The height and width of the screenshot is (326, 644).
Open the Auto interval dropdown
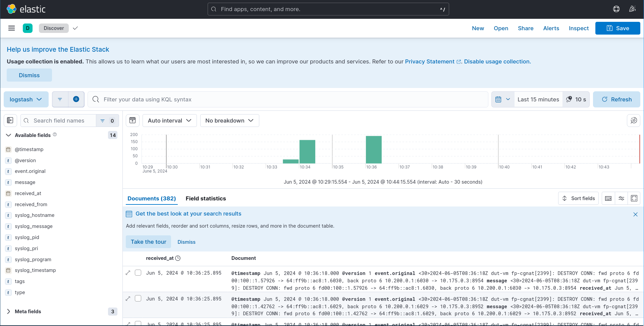click(x=169, y=121)
